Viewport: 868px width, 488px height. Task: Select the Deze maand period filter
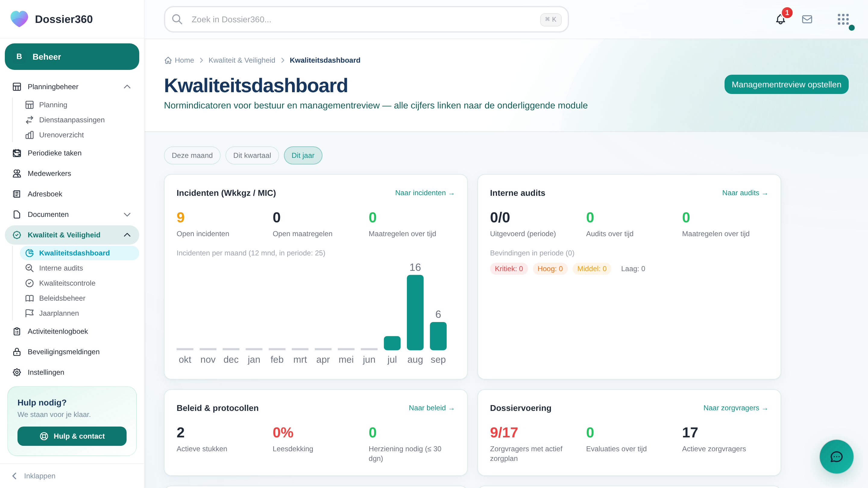pos(192,155)
